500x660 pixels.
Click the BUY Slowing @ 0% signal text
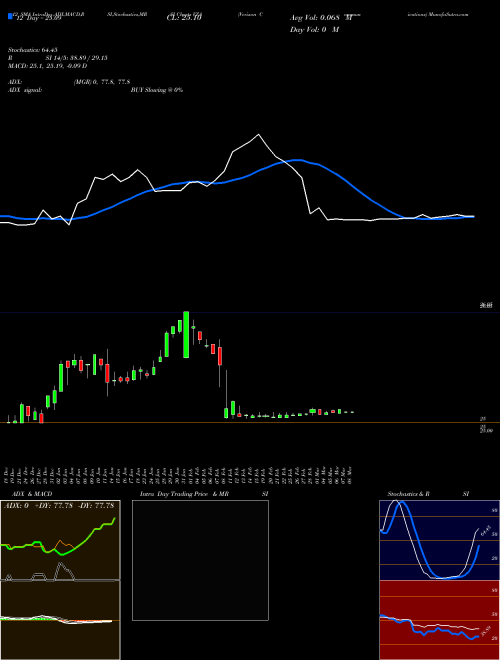157,90
